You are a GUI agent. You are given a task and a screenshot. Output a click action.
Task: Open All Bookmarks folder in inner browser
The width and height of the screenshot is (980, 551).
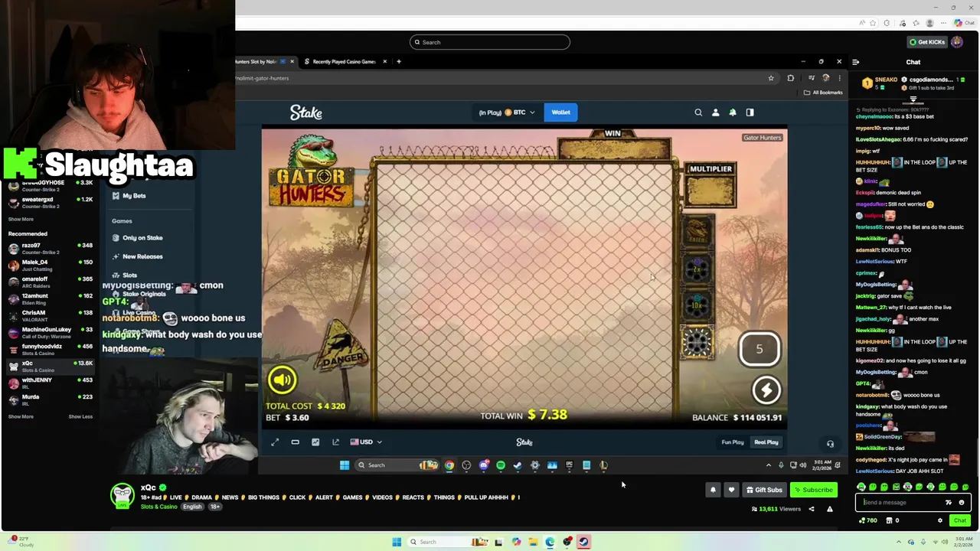tap(823, 93)
